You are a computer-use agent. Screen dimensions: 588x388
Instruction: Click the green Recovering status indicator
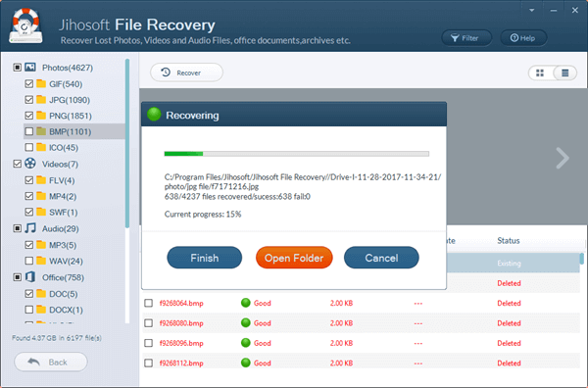[x=154, y=114]
